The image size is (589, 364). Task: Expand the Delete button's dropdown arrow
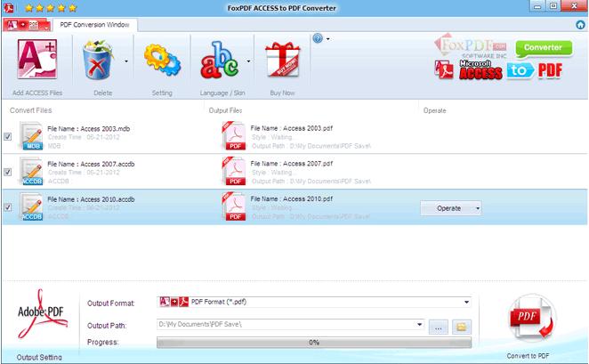coord(126,61)
